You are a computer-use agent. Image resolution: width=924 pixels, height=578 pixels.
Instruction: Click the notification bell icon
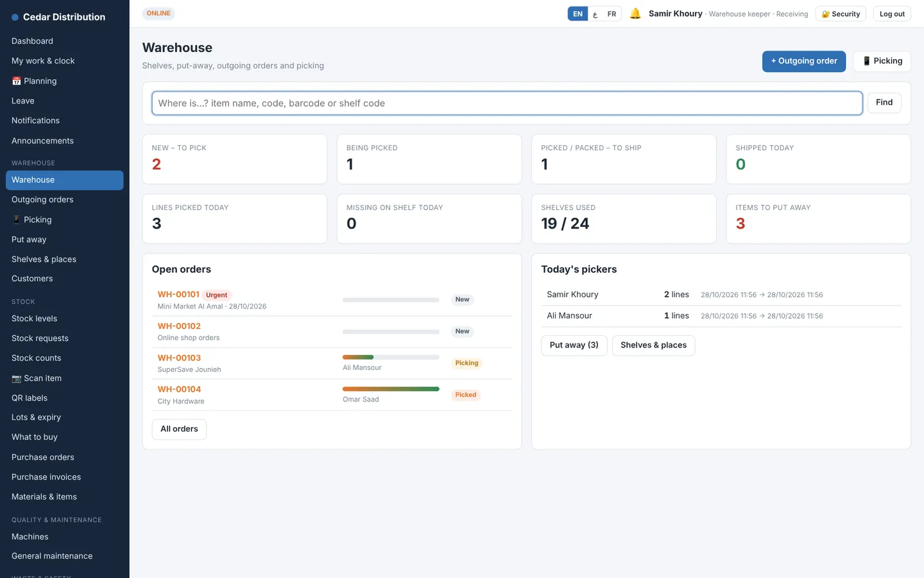coord(635,13)
